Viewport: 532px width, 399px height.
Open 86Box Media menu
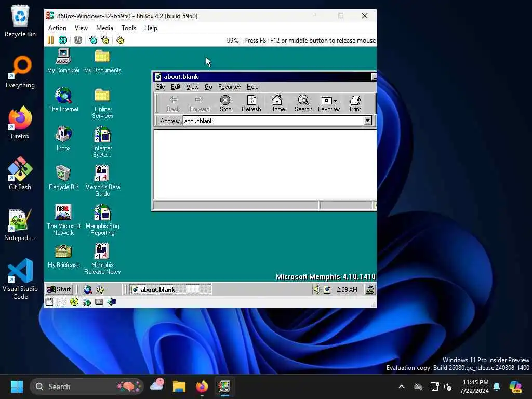pyautogui.click(x=104, y=28)
